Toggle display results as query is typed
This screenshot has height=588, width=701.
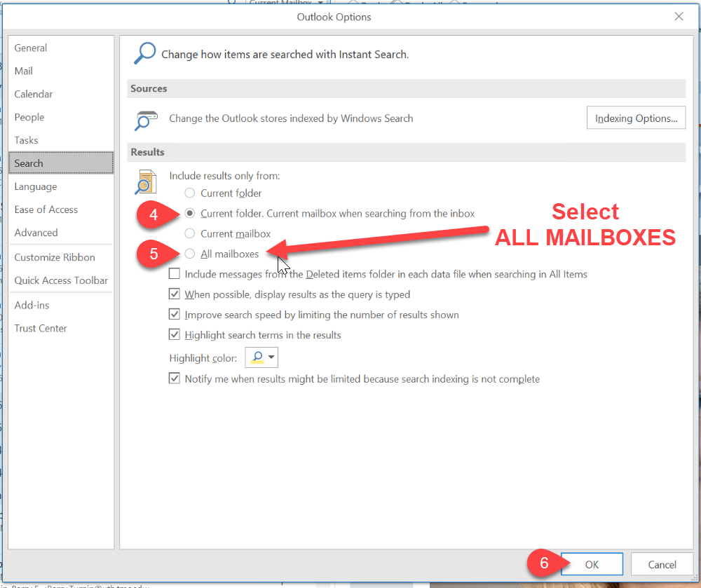[x=174, y=294]
